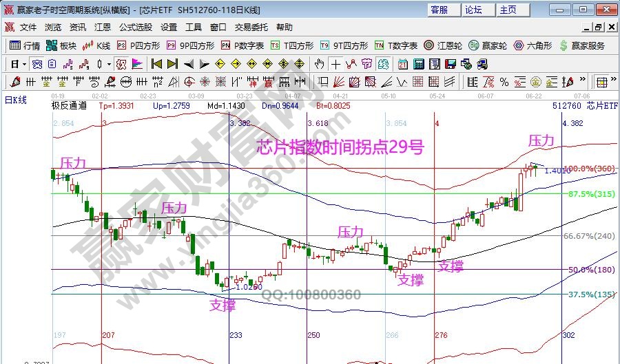Toggle the hand pan tool

319,64
